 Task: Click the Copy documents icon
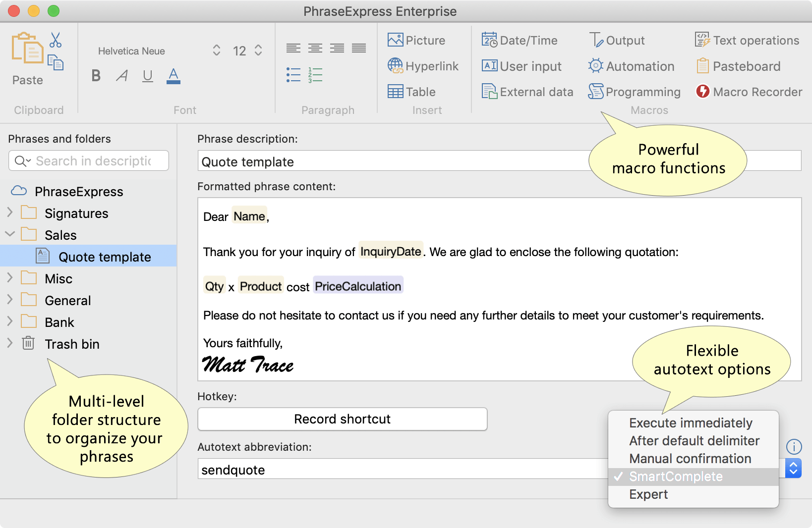coord(56,62)
